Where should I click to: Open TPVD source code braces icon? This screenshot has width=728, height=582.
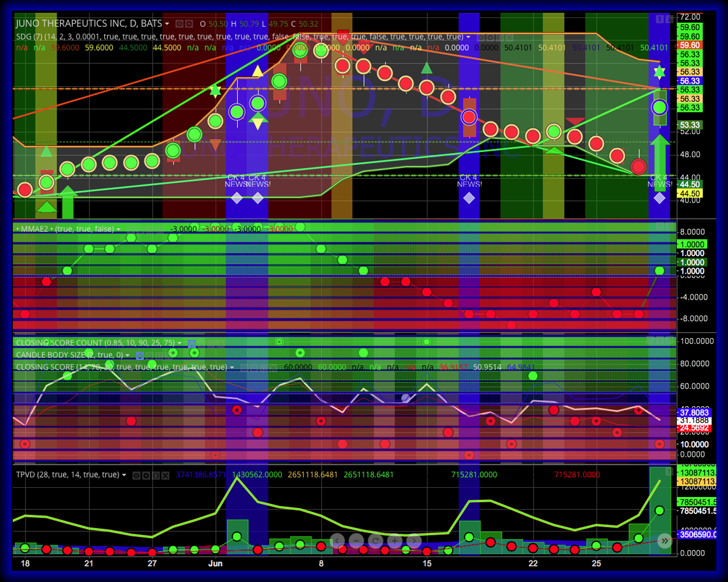[156, 475]
